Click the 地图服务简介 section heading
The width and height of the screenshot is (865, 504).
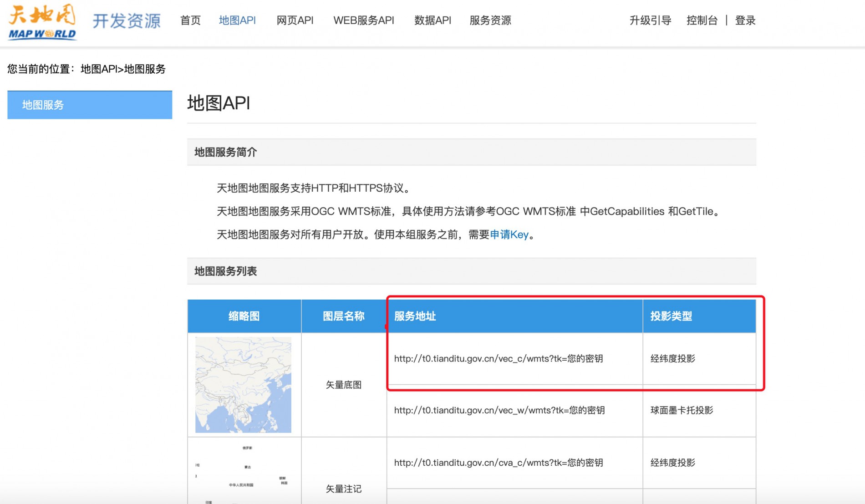[x=226, y=152]
